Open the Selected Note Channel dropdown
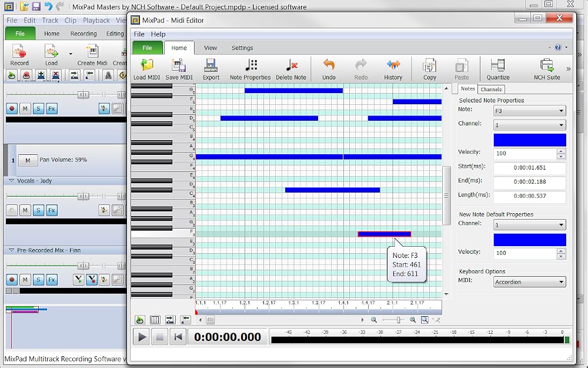This screenshot has width=588, height=368. point(530,125)
